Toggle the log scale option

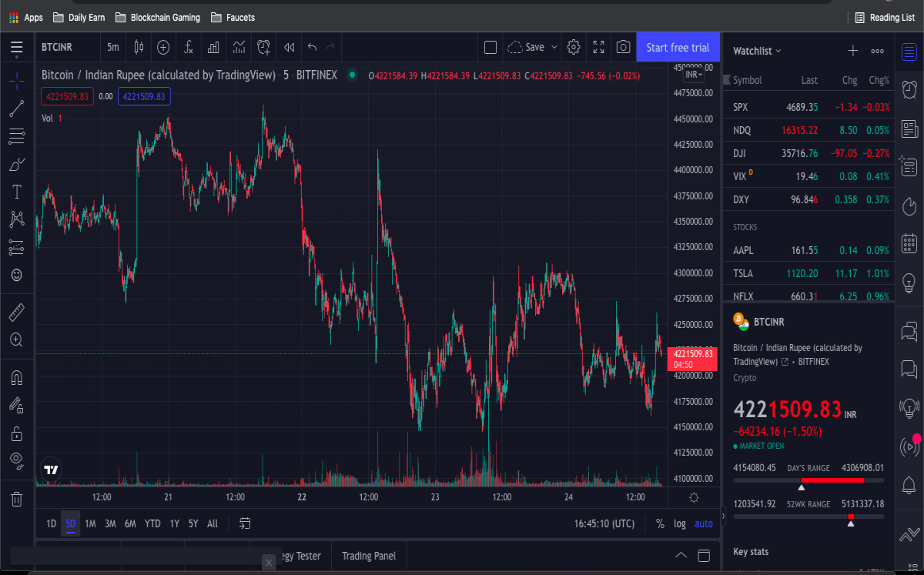tap(680, 524)
